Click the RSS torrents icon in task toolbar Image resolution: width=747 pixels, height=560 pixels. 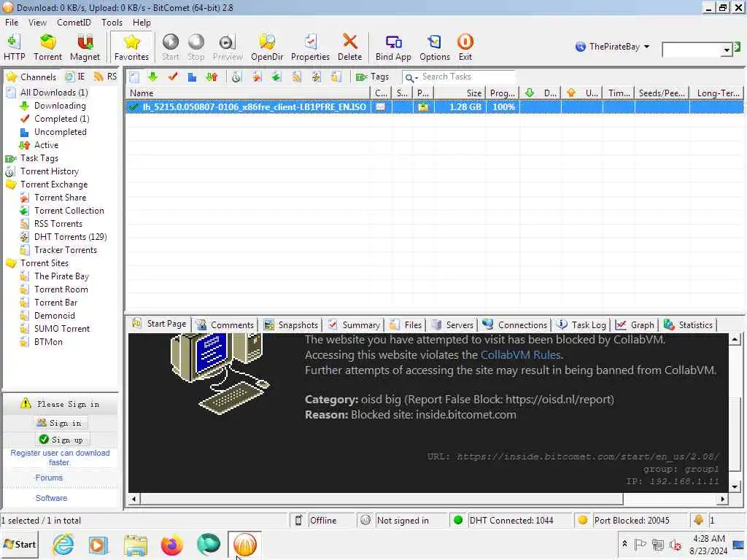coord(296,77)
